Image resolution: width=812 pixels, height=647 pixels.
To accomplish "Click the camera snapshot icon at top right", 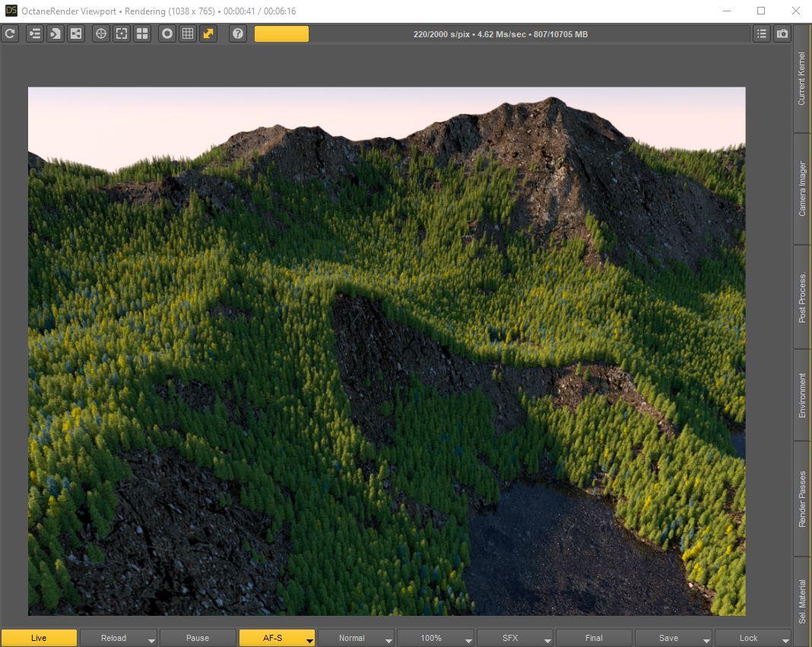I will [782, 34].
